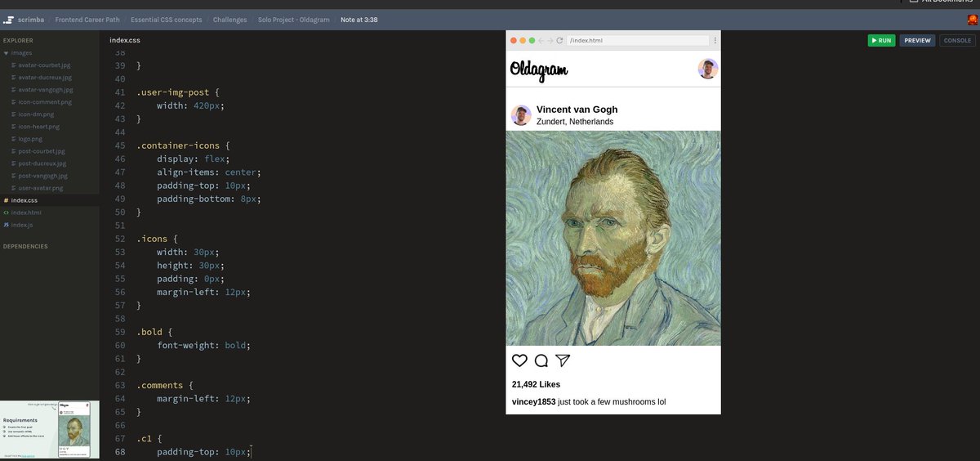
Task: Expand the DEPENDENCIES section
Action: pyautogui.click(x=25, y=246)
